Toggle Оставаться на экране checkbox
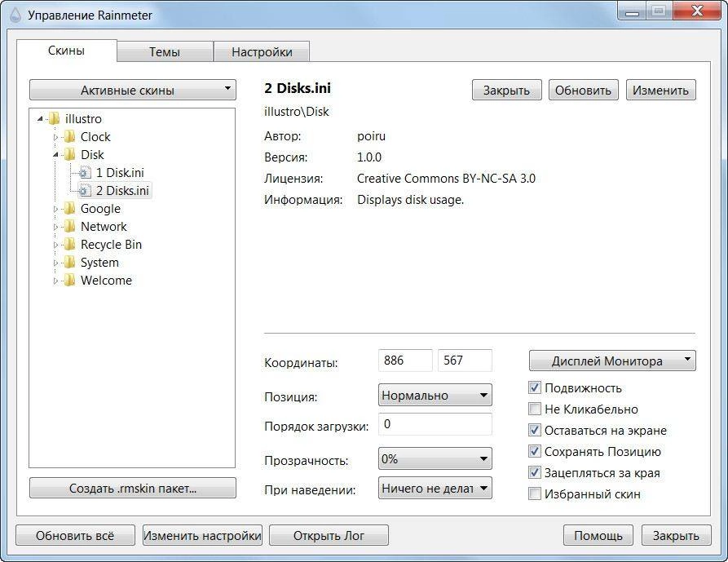728x562 pixels. [535, 431]
